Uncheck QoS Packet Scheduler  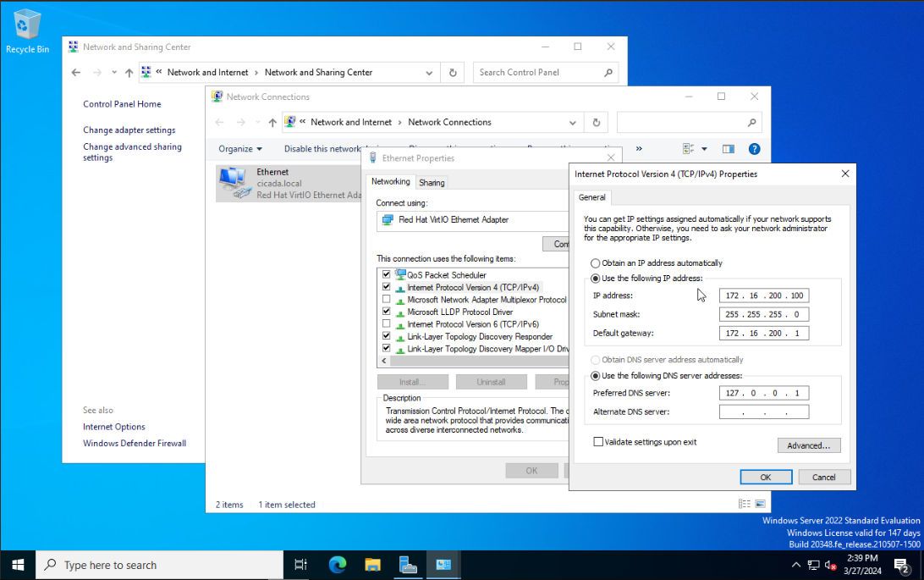pos(386,274)
